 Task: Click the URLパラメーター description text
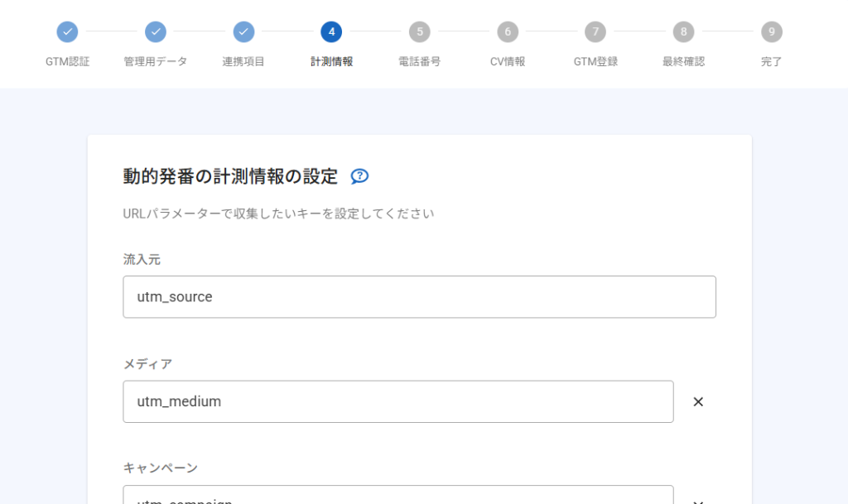tap(278, 214)
